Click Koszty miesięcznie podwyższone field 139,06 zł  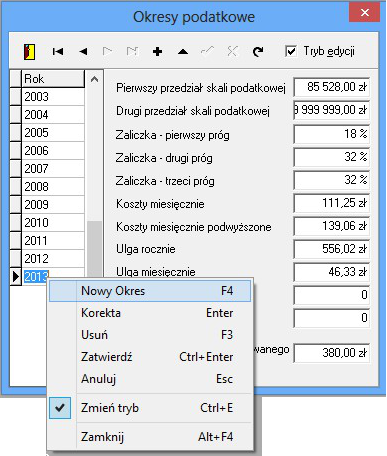(x=332, y=226)
